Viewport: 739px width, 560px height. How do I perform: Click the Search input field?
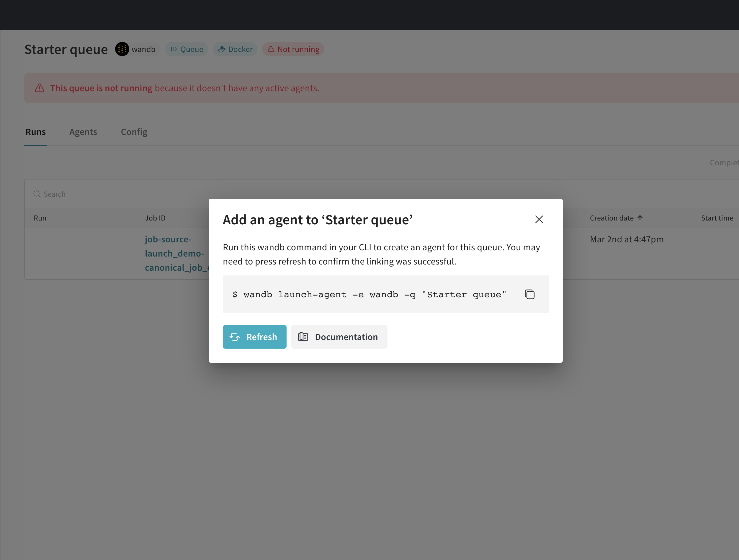134,194
